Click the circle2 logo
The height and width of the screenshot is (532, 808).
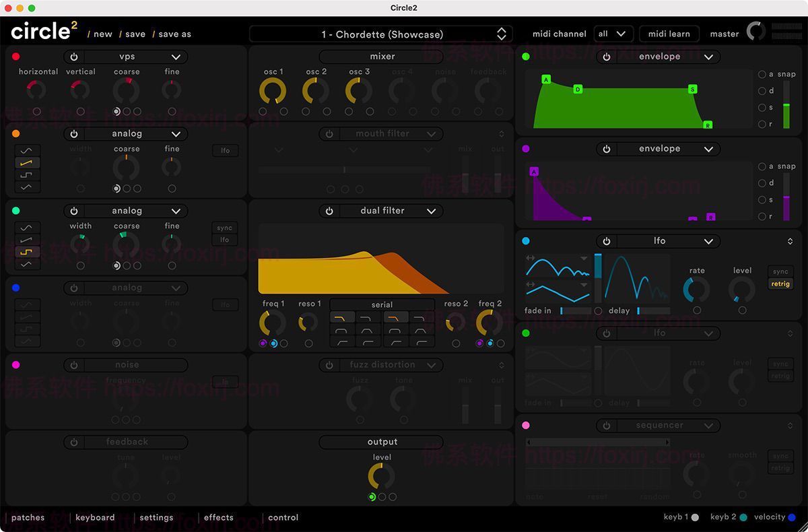(40, 30)
